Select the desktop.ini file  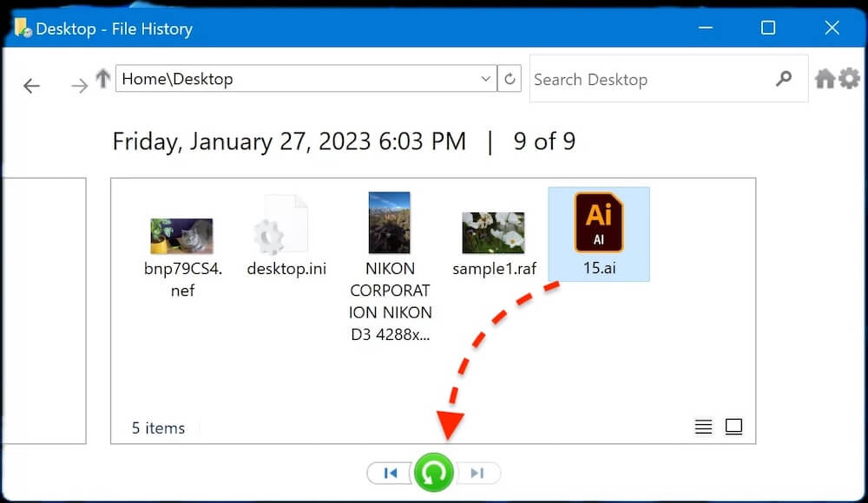(x=286, y=234)
